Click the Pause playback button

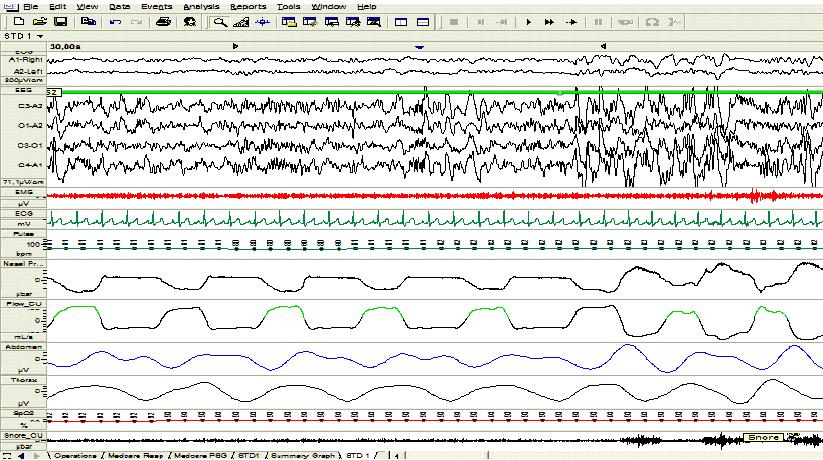(598, 22)
